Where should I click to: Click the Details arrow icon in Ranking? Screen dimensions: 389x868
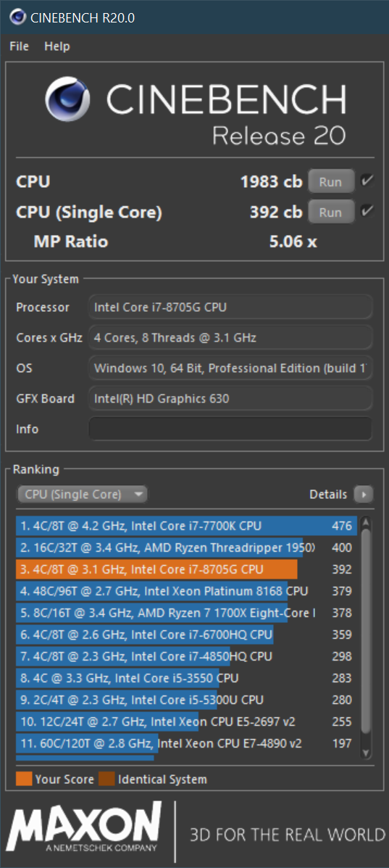point(364,495)
